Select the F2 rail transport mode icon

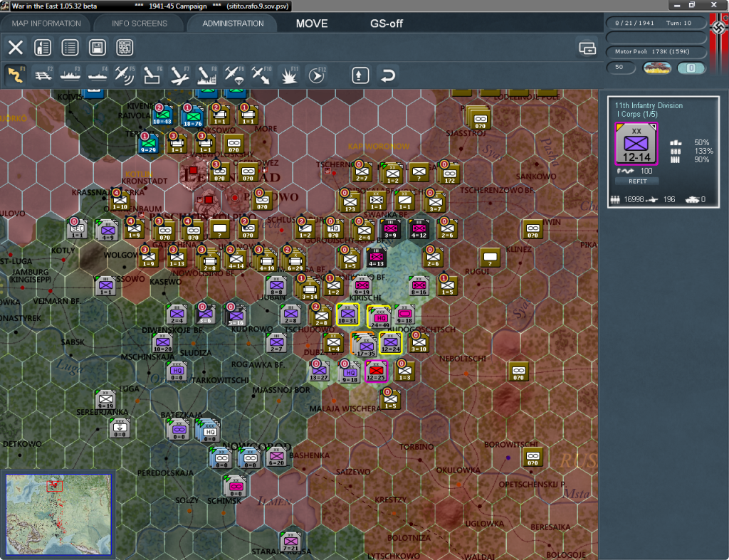coord(43,75)
